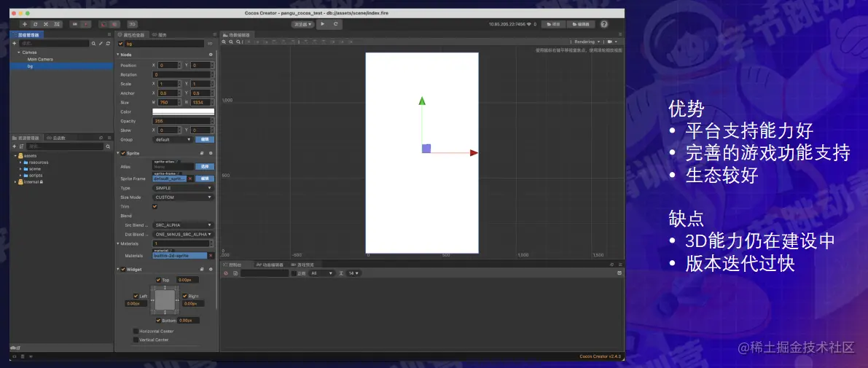Switch to the animation editor tab (动画编辑器)
The width and height of the screenshot is (868, 368).
pyautogui.click(x=270, y=265)
